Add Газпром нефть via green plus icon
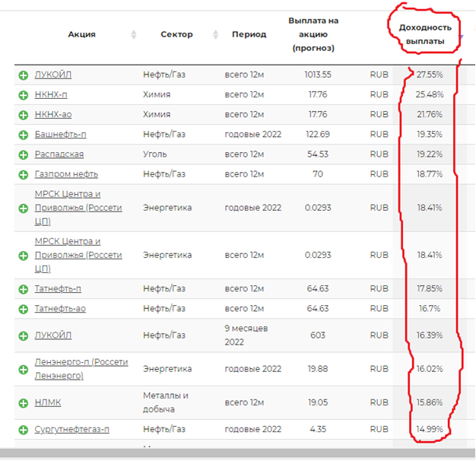This screenshot has width=476, height=461. (24, 175)
